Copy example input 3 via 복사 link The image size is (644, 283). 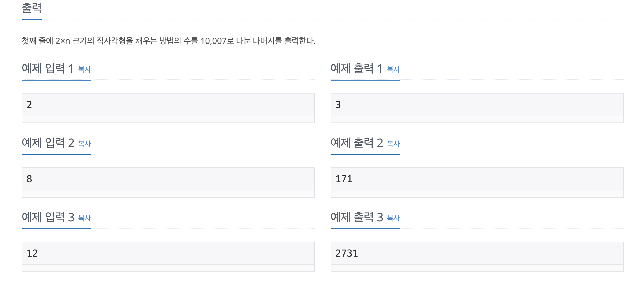(x=84, y=218)
